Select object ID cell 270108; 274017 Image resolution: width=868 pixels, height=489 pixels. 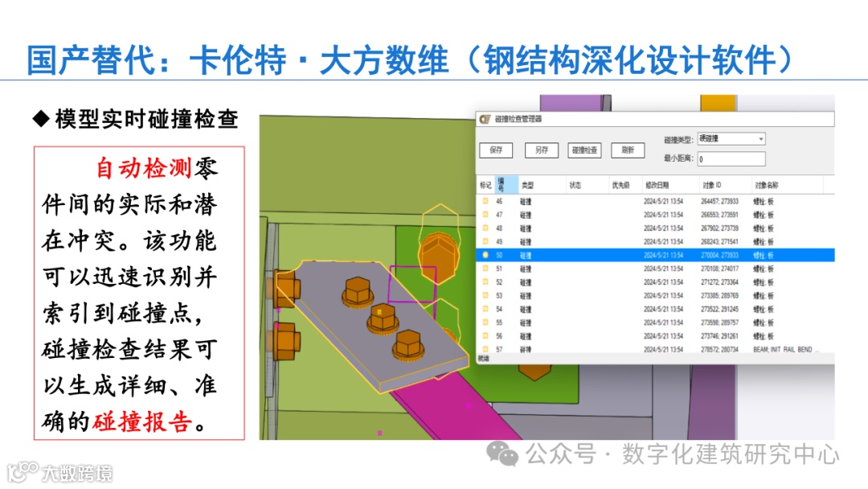click(719, 269)
